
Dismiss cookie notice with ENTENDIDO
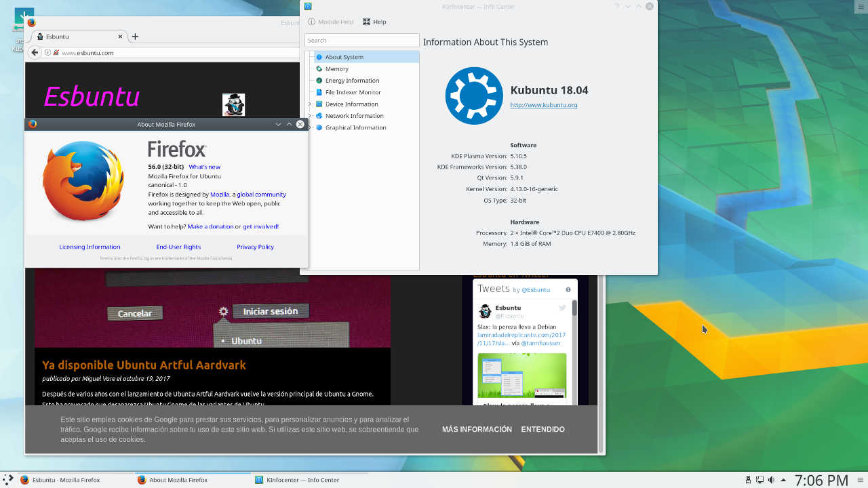542,429
